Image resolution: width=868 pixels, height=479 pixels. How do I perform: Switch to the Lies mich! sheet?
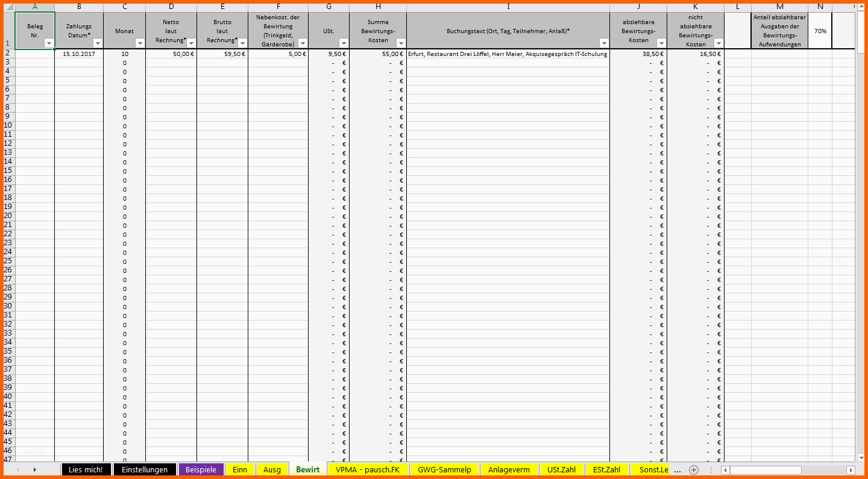(86, 470)
